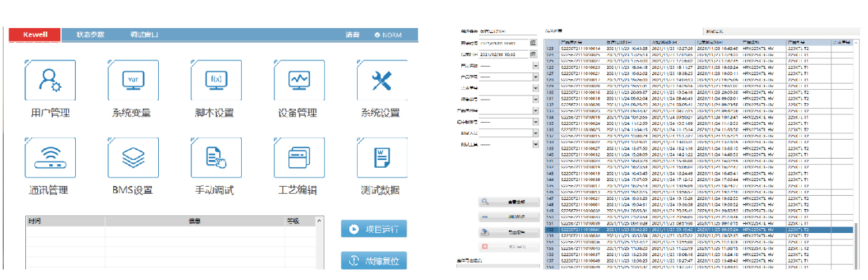Click the 故障复位 fault reset button
The height and width of the screenshot is (280, 868).
(x=374, y=260)
